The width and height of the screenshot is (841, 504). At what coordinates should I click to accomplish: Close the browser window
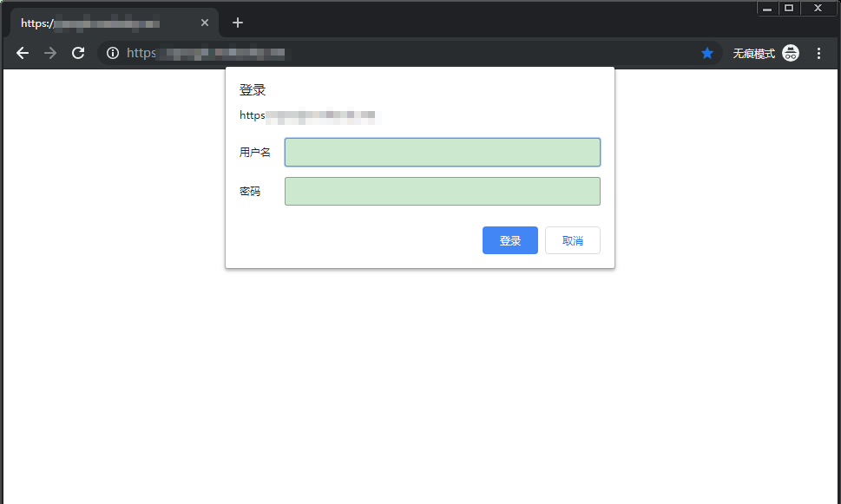pyautogui.click(x=817, y=8)
